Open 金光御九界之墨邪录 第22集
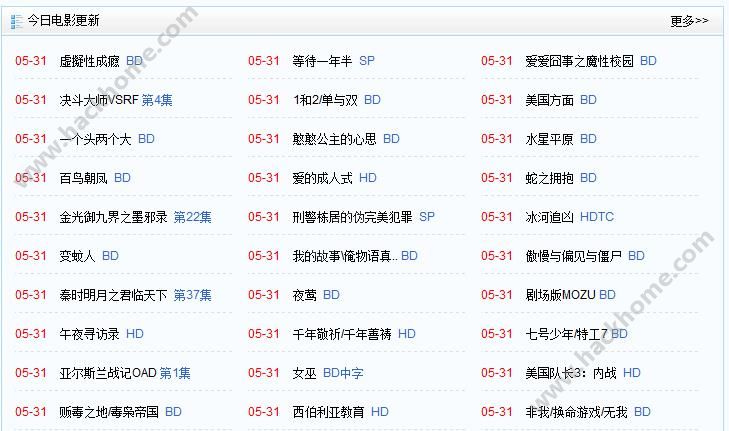Viewport: 729px width, 431px height. point(135,217)
